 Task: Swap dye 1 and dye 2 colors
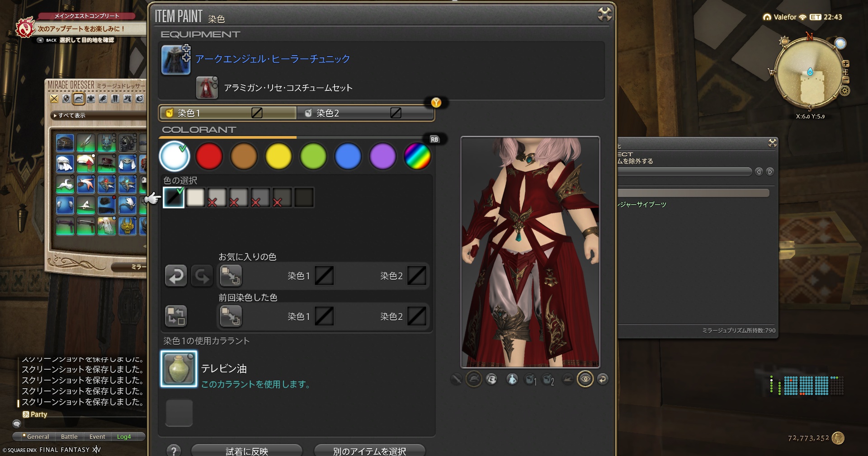click(x=176, y=315)
